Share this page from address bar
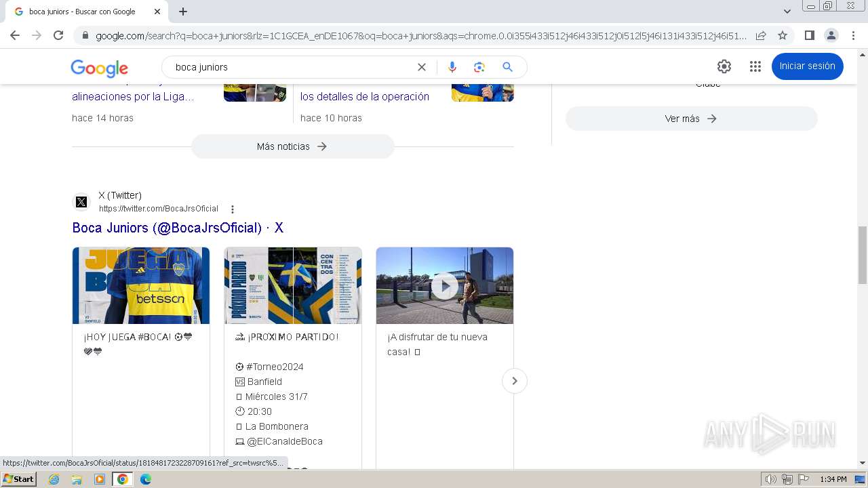868x488 pixels. click(761, 36)
